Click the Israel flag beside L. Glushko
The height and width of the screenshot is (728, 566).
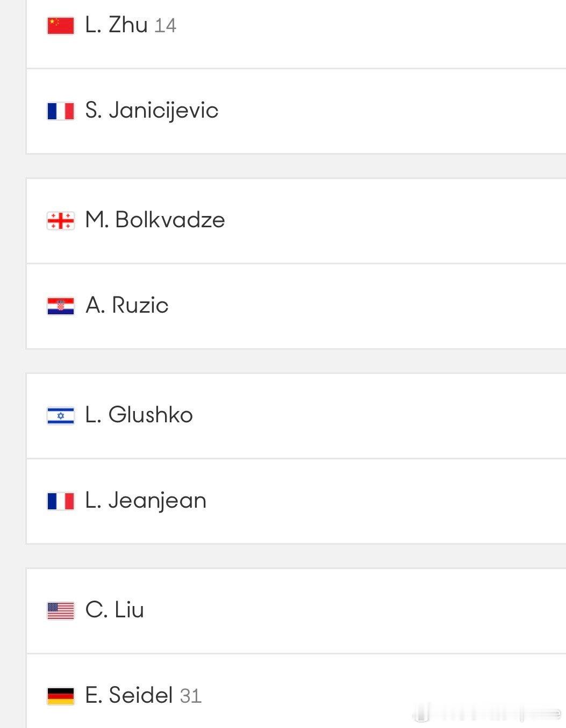point(60,415)
